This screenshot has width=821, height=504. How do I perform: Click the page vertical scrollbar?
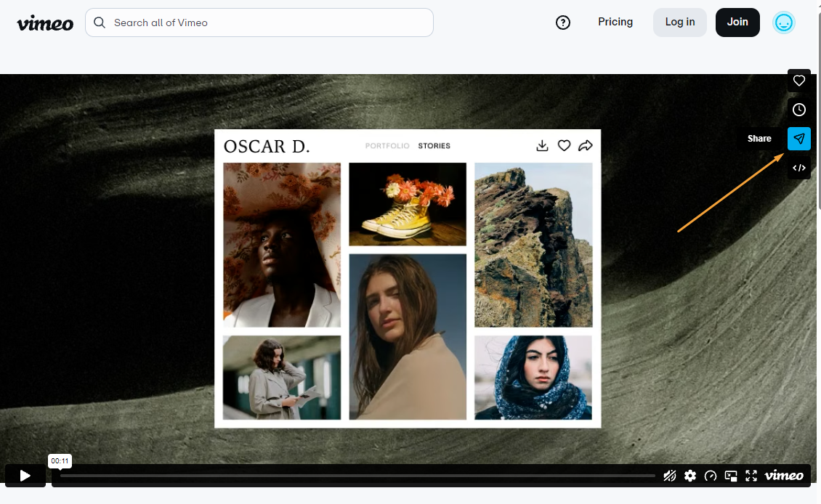818,105
